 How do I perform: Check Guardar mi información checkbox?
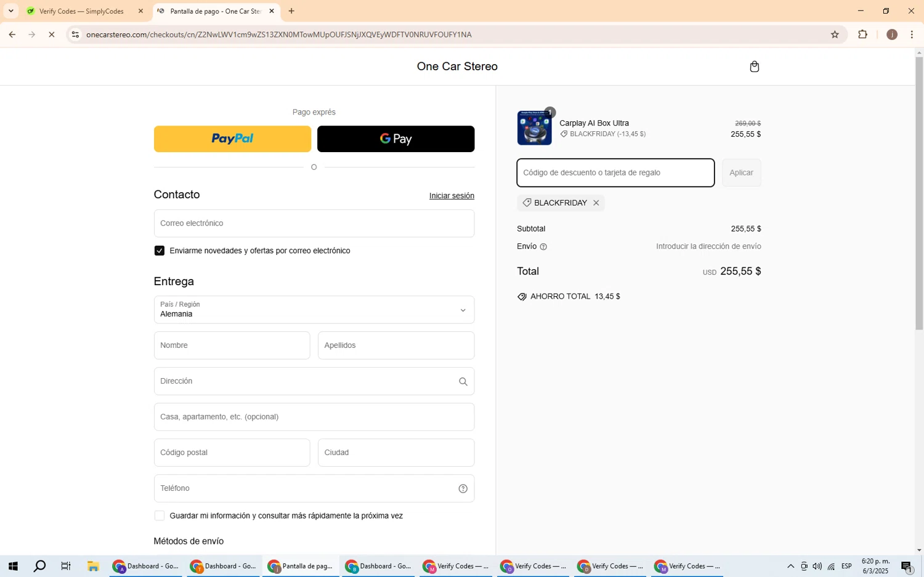click(x=160, y=516)
